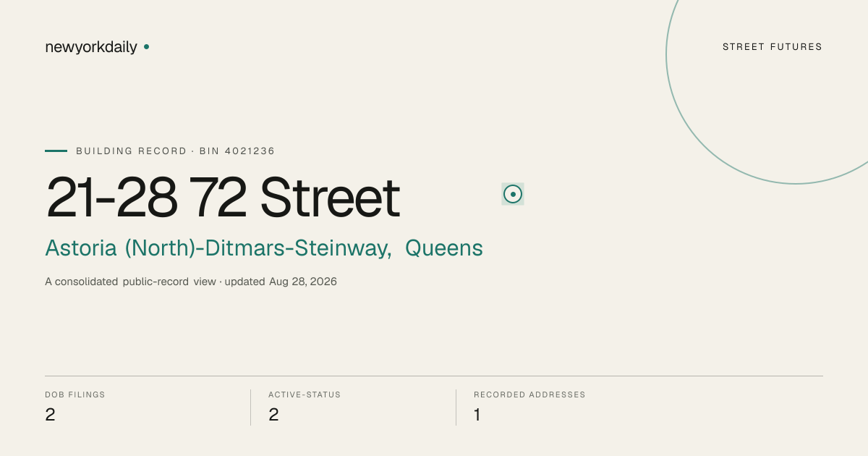Image resolution: width=868 pixels, height=456 pixels.
Task: Click the divider line above the stats
Action: (x=434, y=376)
